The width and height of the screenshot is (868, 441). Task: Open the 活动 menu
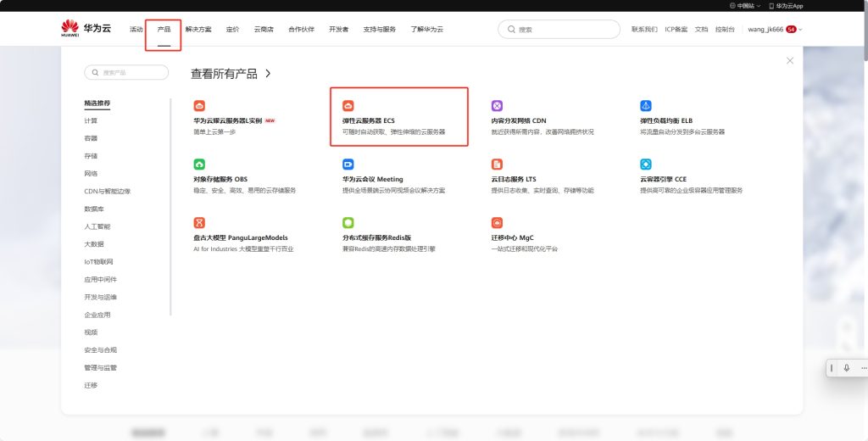tap(136, 30)
